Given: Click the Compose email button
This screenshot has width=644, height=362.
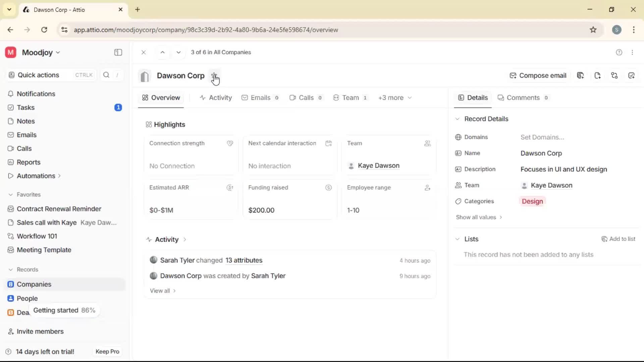Looking at the screenshot, I should [538, 75].
